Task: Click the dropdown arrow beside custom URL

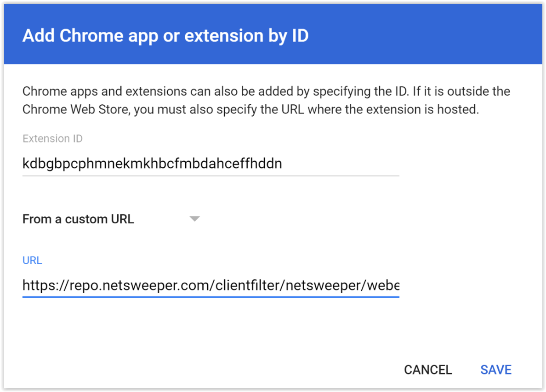Action: (195, 219)
